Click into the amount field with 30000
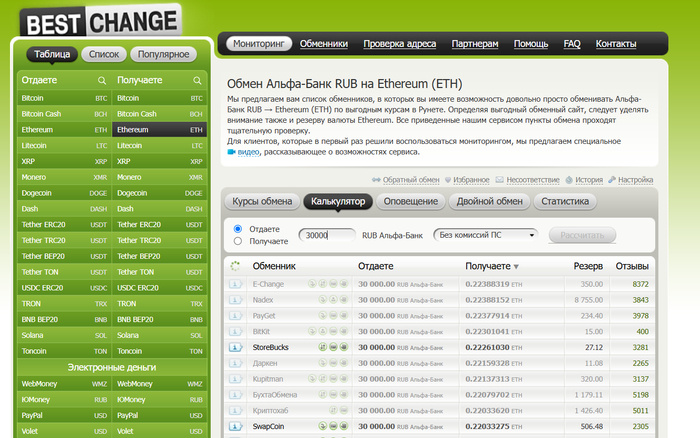This screenshot has height=438, width=700. [x=327, y=235]
